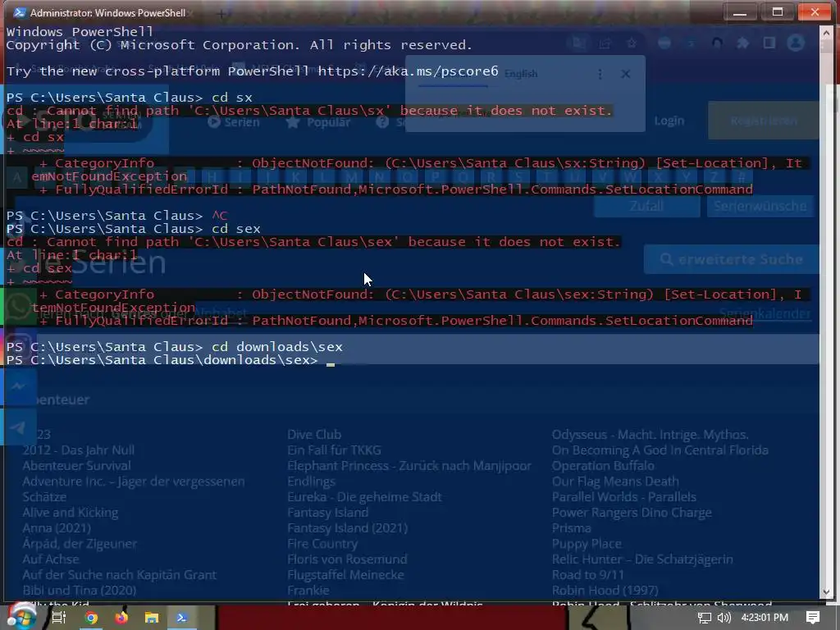
Task: Minimize the PowerShell window
Action: (x=740, y=12)
